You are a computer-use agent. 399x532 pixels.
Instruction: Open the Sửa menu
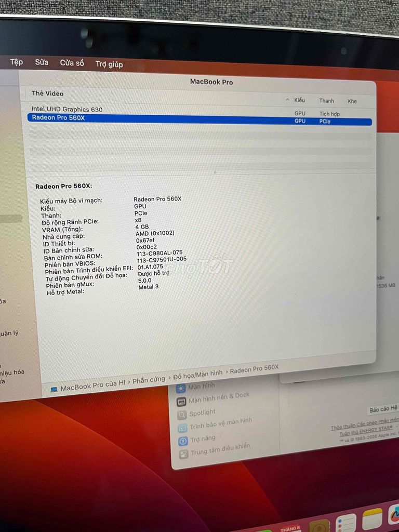pyautogui.click(x=42, y=62)
